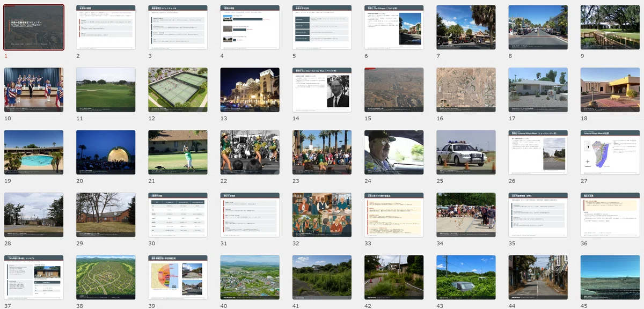Select slide 33 yellow highlighted text slide
This screenshot has height=309, width=644.
[394, 215]
